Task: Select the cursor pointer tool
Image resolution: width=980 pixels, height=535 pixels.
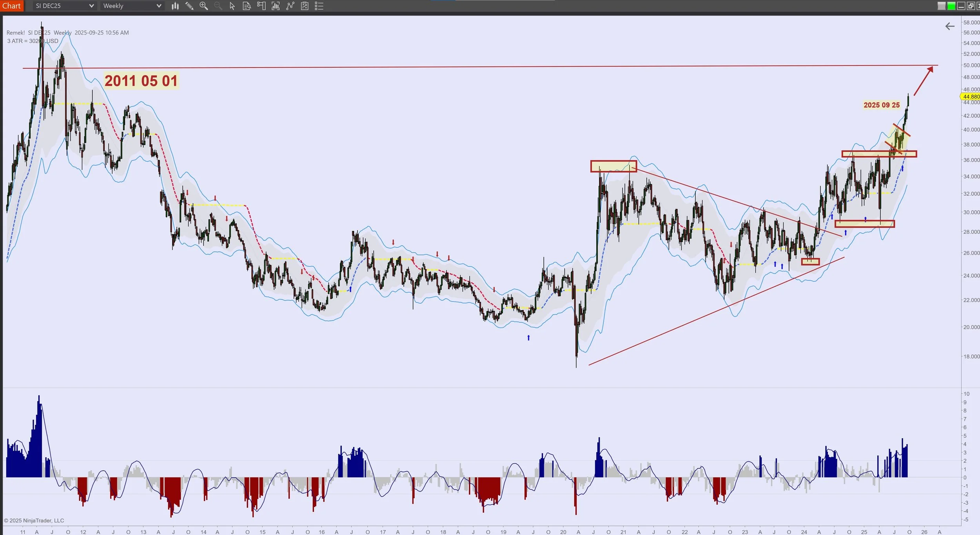Action: (x=232, y=6)
